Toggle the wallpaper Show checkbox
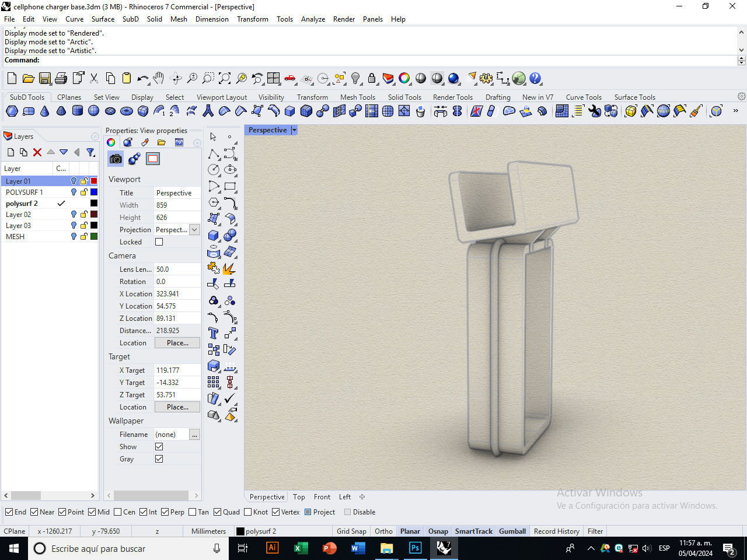 159,447
